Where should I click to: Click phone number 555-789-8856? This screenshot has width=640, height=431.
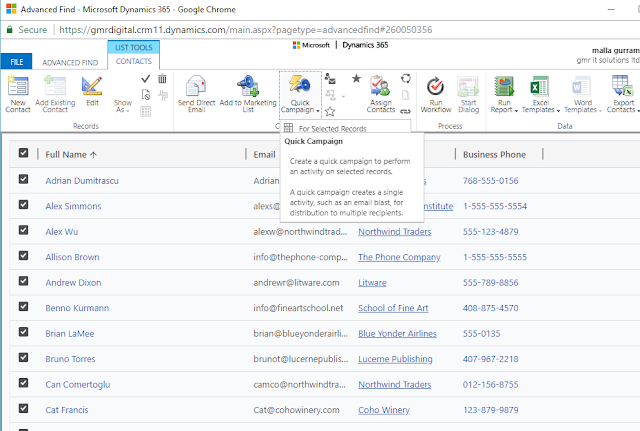[x=490, y=282]
